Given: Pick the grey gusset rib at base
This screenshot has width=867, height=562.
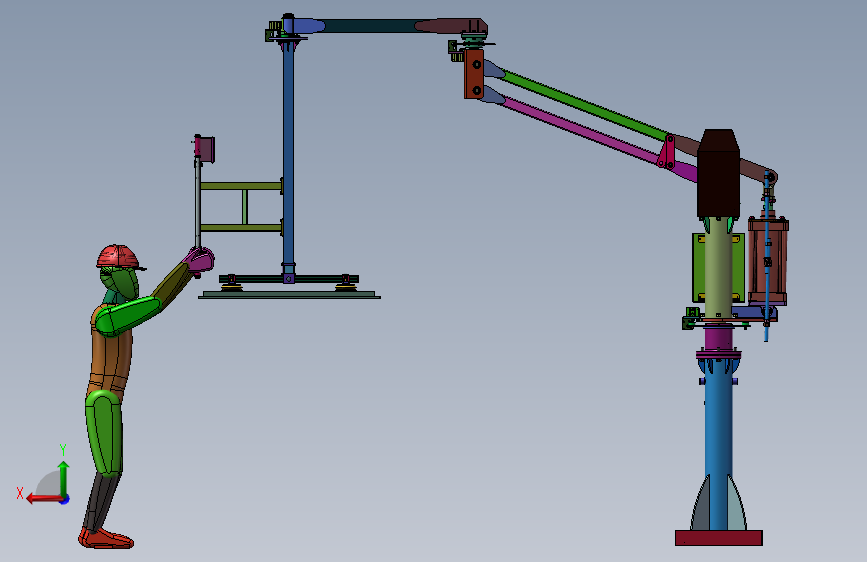Looking at the screenshot, I should (x=700, y=507).
